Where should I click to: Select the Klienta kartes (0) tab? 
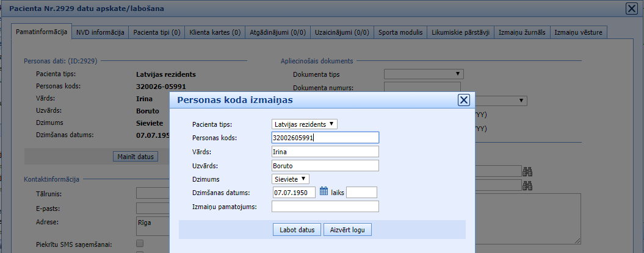point(215,32)
